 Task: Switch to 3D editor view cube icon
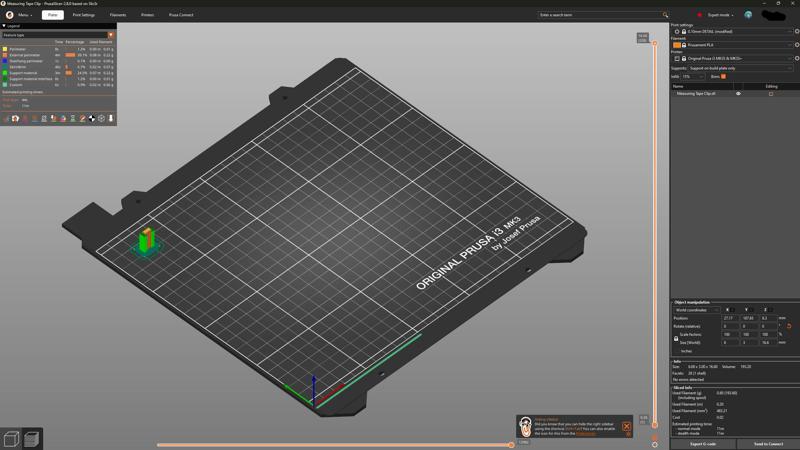[11, 439]
